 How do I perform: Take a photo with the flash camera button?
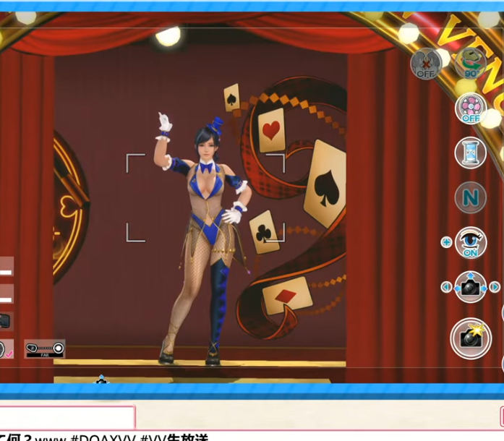[x=471, y=338]
